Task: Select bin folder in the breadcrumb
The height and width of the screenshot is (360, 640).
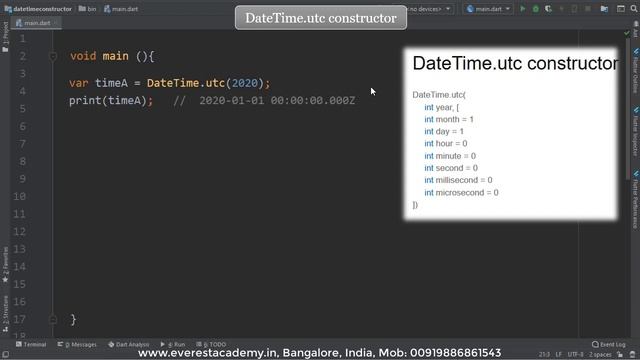Action: [x=87, y=9]
